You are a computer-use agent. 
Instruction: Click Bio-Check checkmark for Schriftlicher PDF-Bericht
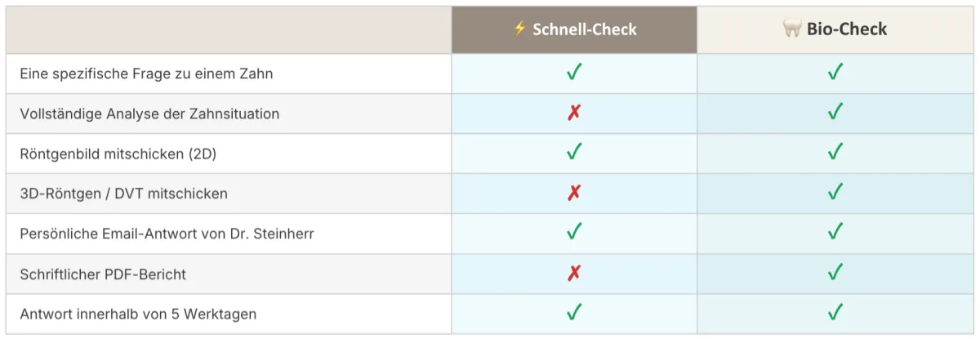(x=835, y=273)
